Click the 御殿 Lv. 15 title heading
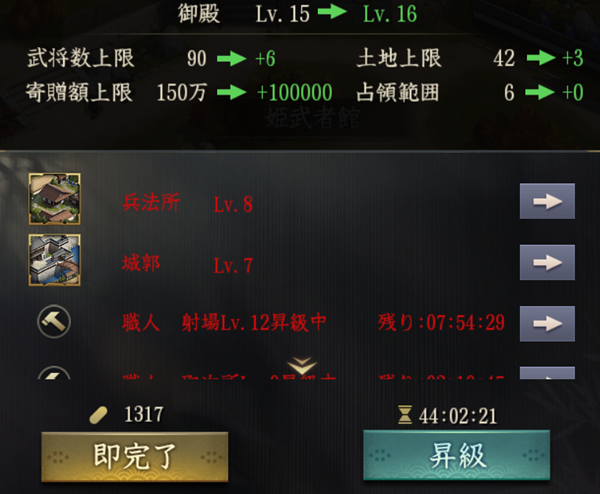 (x=244, y=14)
